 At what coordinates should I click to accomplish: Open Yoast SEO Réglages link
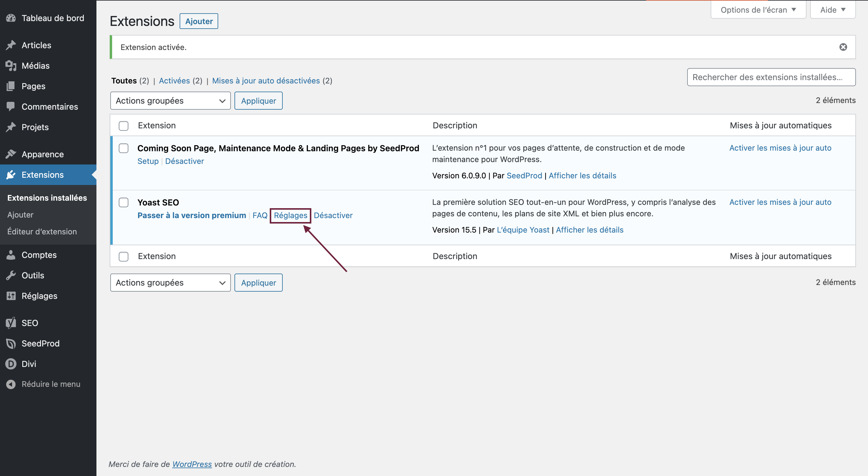tap(291, 215)
